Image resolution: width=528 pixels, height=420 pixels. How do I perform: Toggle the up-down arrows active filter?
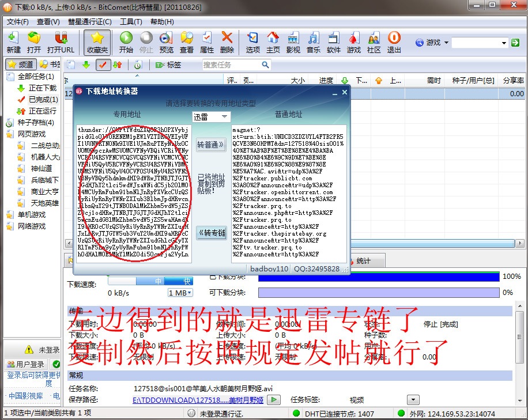[118, 65]
